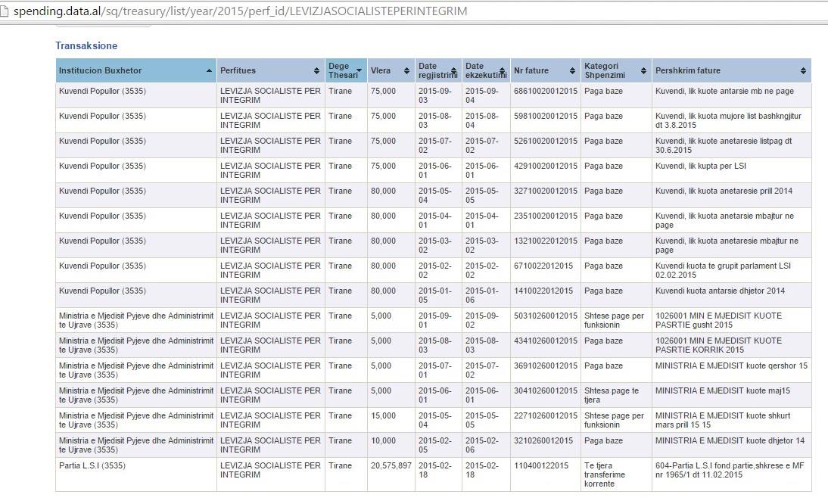Image resolution: width=828 pixels, height=504 pixels.
Task: Click the 20,575,897 value cell
Action: click(391, 466)
